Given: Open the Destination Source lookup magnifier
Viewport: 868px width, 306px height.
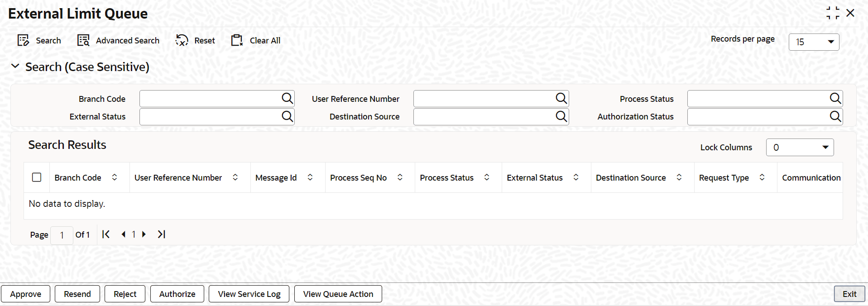Looking at the screenshot, I should [561, 116].
